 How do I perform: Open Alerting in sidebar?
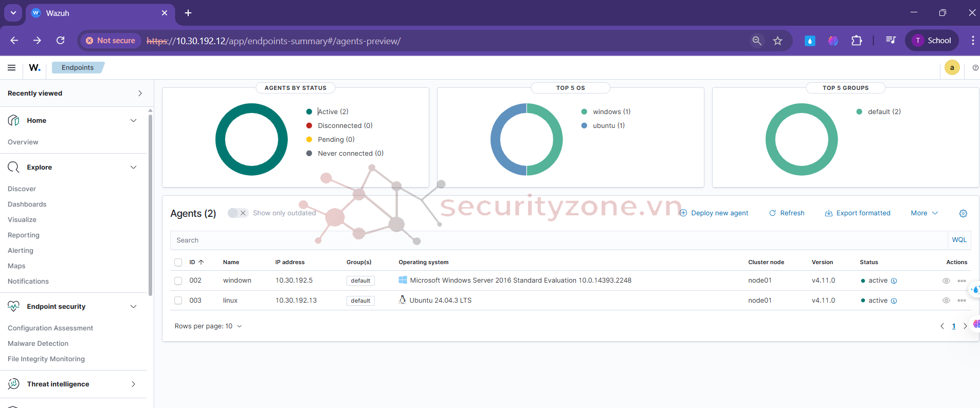[21, 250]
